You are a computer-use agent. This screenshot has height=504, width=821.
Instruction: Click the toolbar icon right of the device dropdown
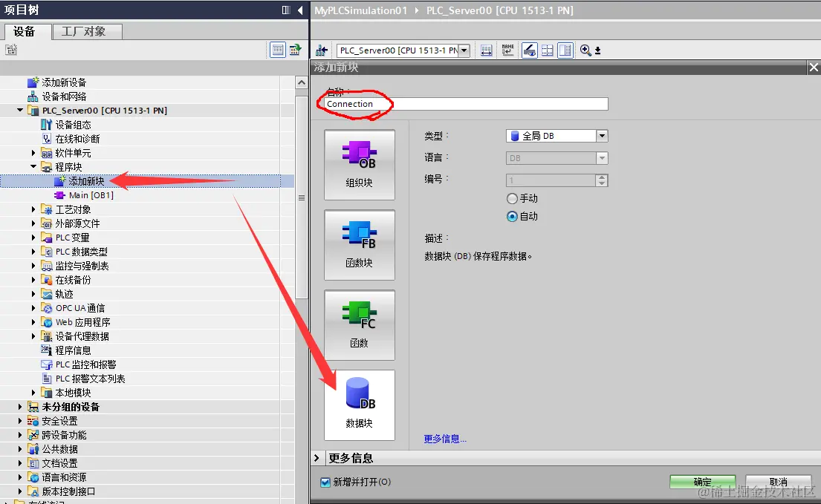point(487,50)
